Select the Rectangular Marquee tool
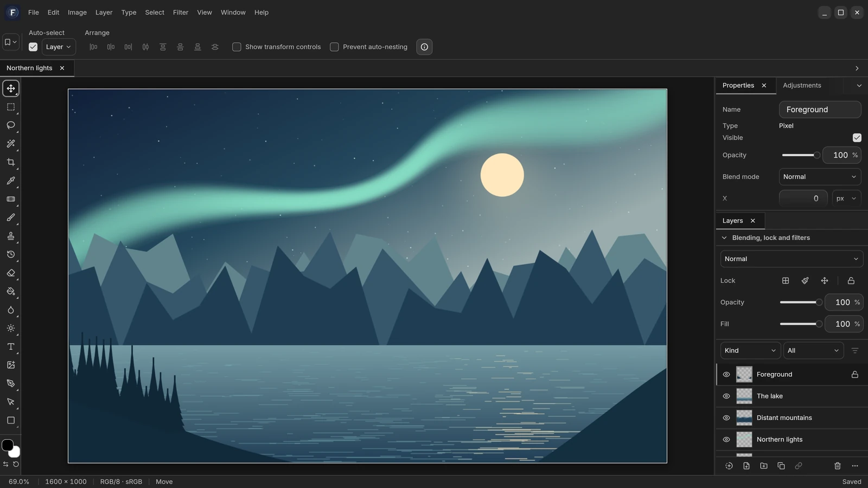This screenshot has height=488, width=868. [x=11, y=107]
